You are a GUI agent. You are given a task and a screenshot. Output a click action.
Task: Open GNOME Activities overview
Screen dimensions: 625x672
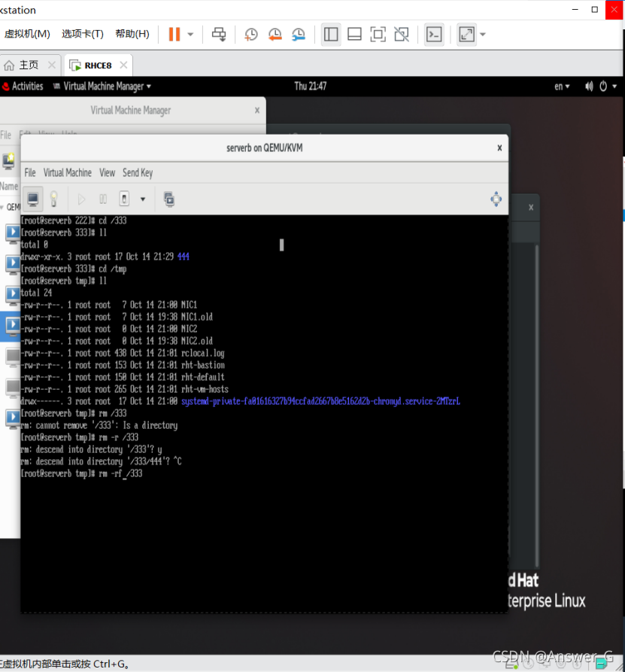coord(23,86)
